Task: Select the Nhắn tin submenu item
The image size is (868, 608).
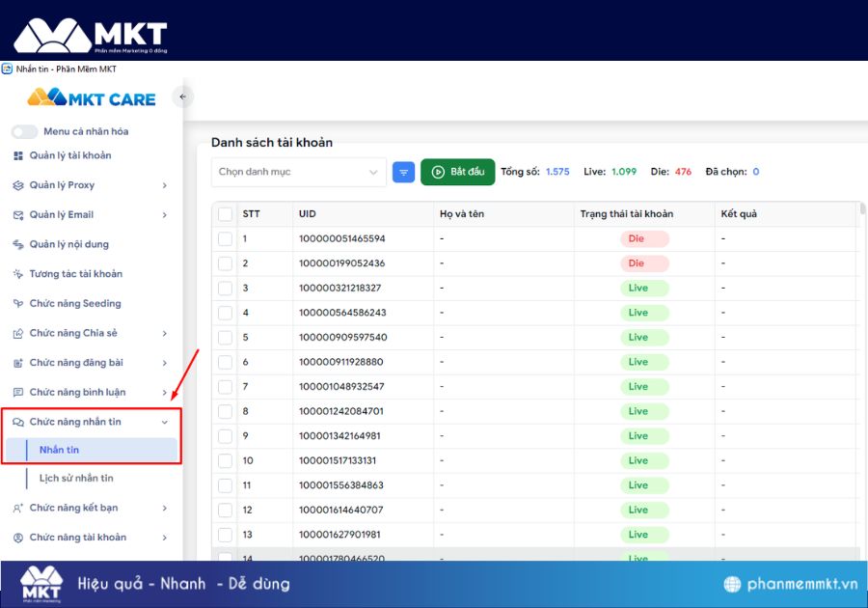Action: [x=60, y=450]
